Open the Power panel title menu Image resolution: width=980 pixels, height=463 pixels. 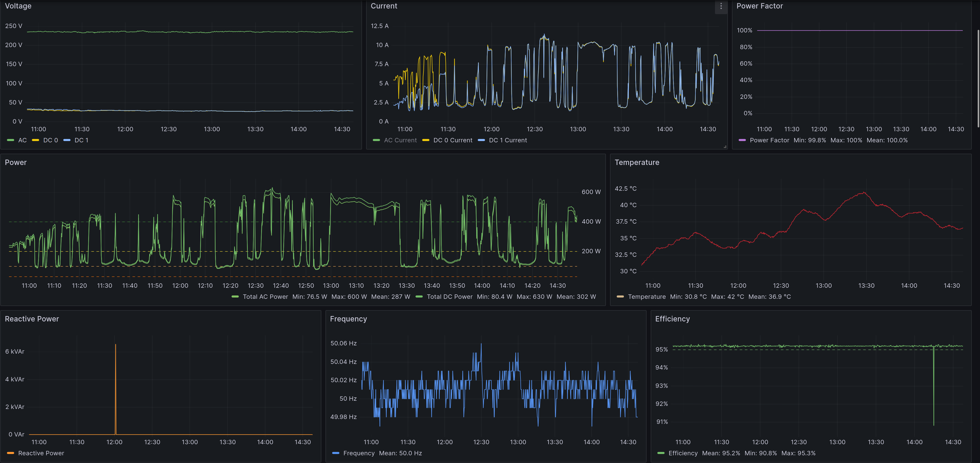coord(16,162)
